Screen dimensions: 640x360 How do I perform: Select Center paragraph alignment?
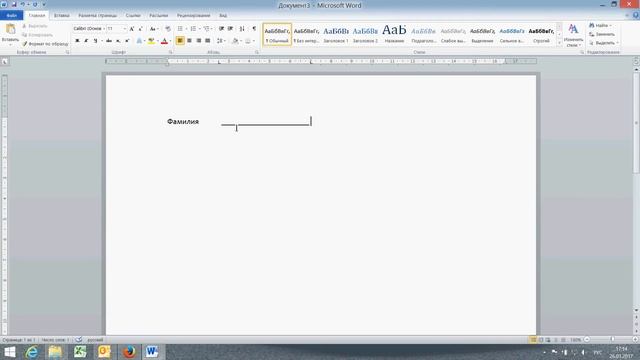189,41
